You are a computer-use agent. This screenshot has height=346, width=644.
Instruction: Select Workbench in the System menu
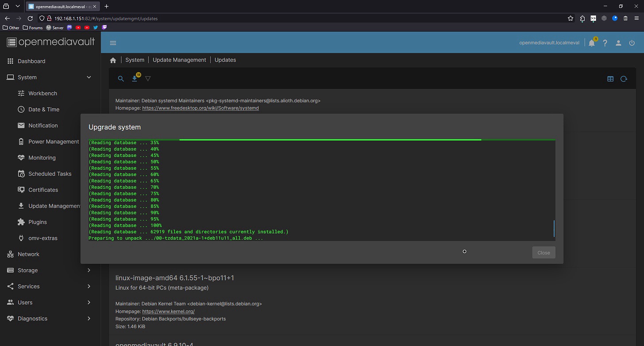click(x=42, y=94)
